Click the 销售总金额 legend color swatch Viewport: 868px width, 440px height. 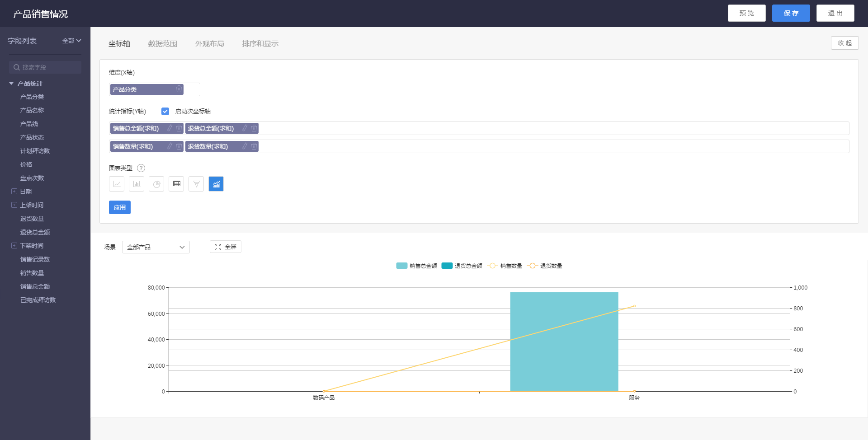[x=401, y=266]
